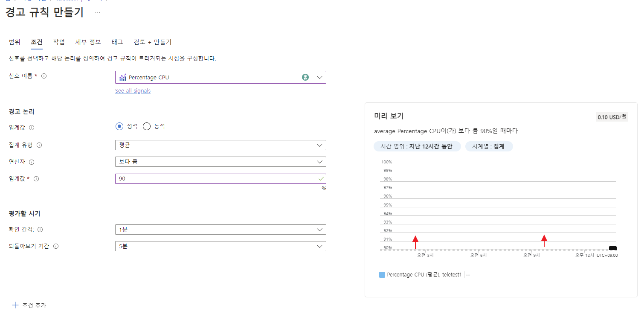Go to the 검토 + 만들기 tab

153,42
